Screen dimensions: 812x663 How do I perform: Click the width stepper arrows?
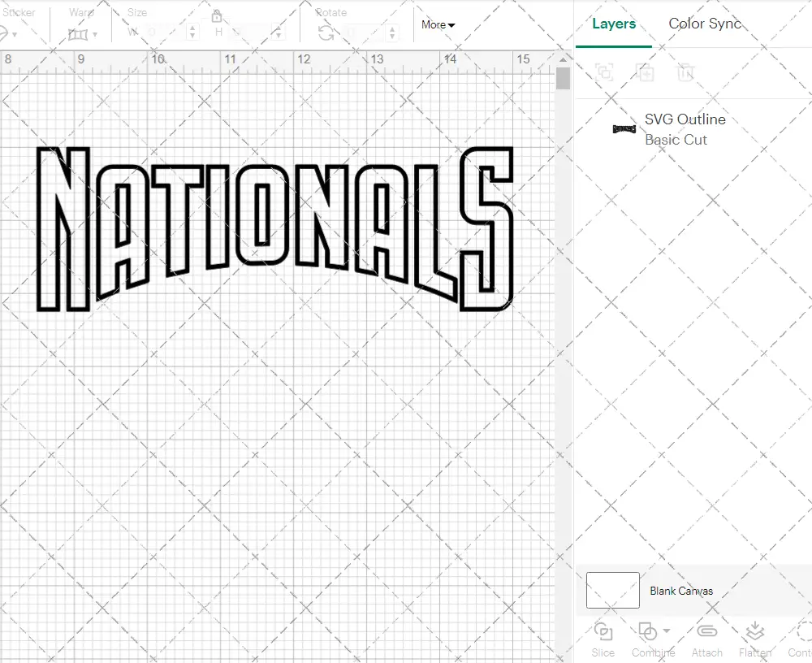tap(192, 32)
